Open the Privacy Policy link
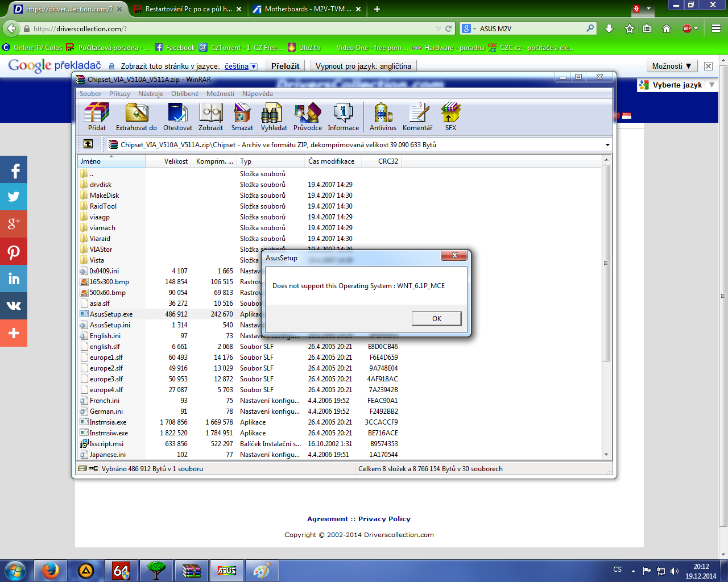 [x=384, y=519]
